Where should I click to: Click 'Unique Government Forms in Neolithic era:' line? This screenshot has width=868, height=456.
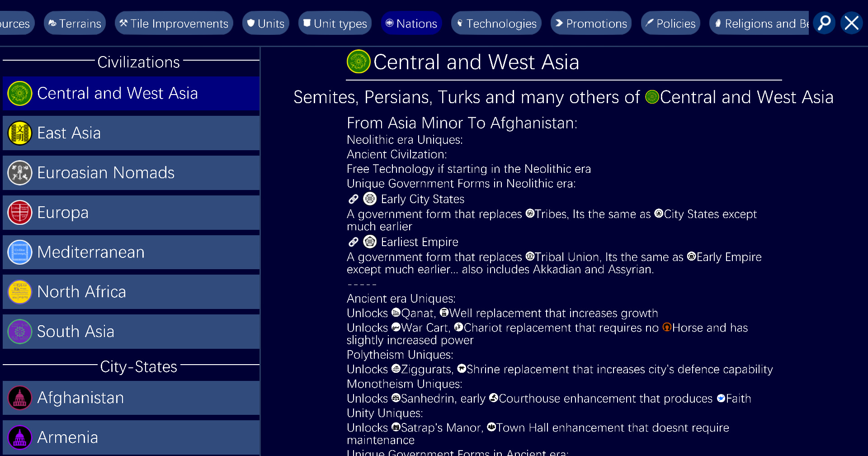(461, 183)
